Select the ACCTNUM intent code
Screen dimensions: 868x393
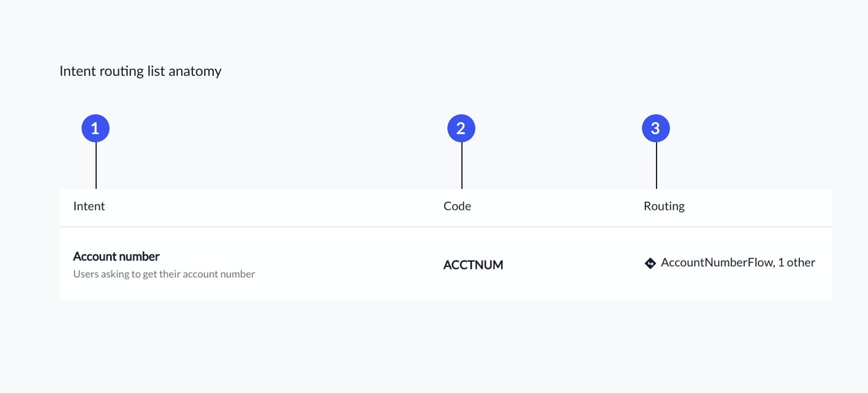coord(473,265)
